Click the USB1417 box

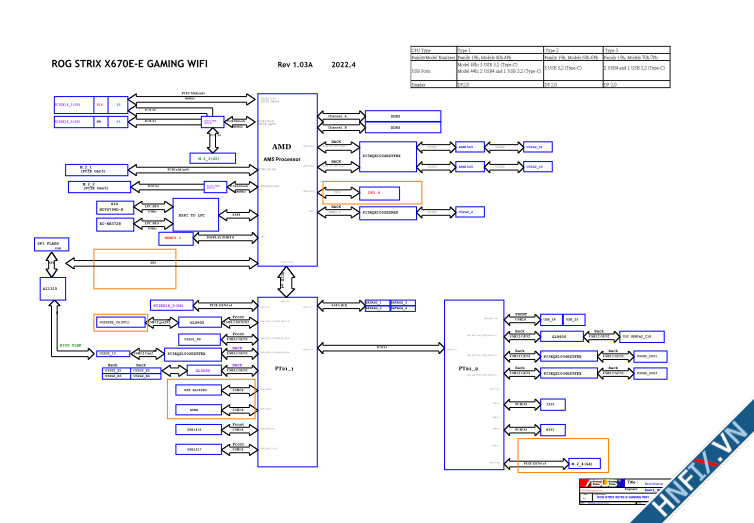tap(198, 449)
